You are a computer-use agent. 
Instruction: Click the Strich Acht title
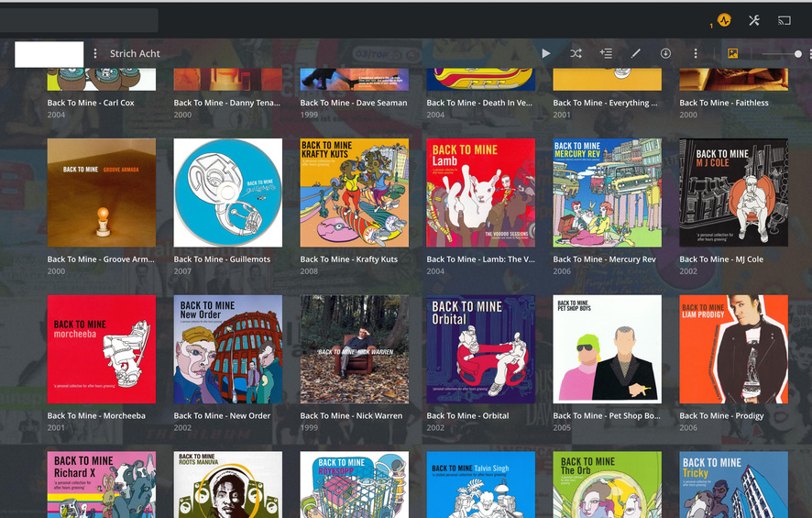click(135, 53)
